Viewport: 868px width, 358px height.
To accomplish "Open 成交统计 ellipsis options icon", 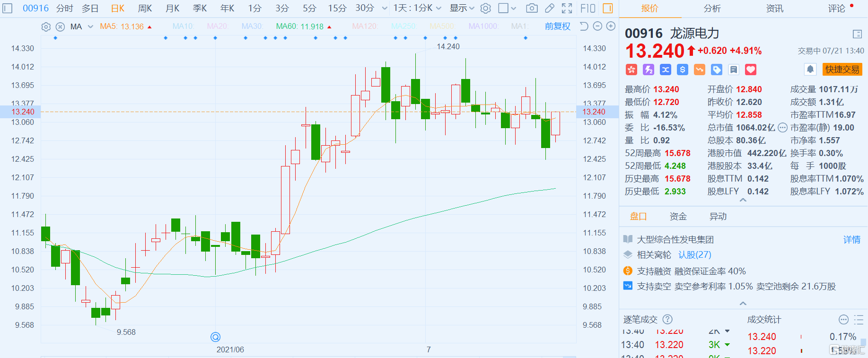I will point(843,319).
